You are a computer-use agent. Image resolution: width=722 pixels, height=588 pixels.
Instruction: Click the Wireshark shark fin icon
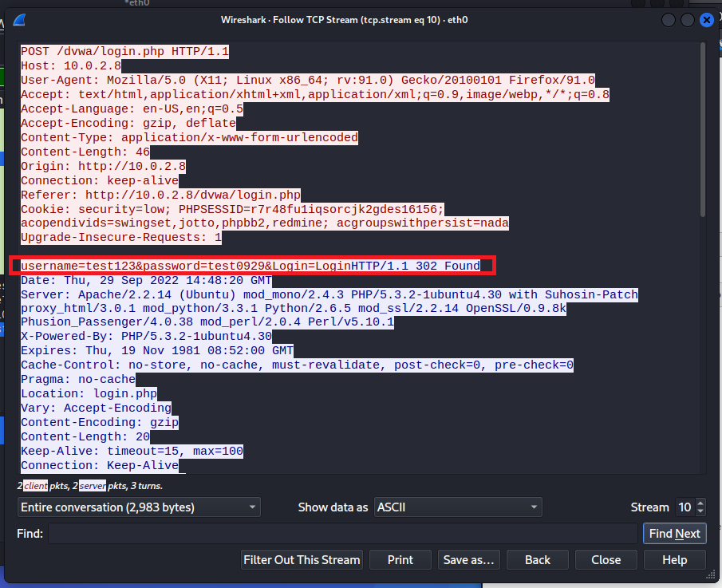pyautogui.click(x=19, y=20)
